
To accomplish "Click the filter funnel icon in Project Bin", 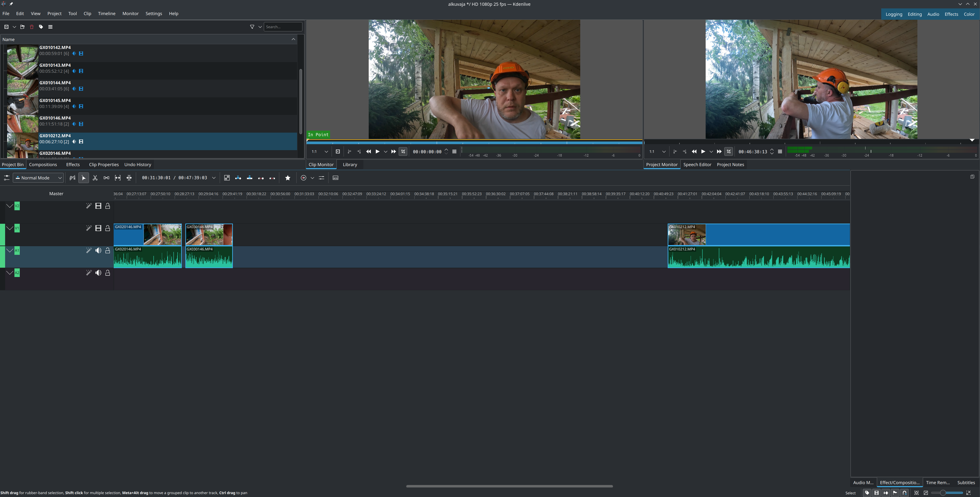I will [x=252, y=27].
